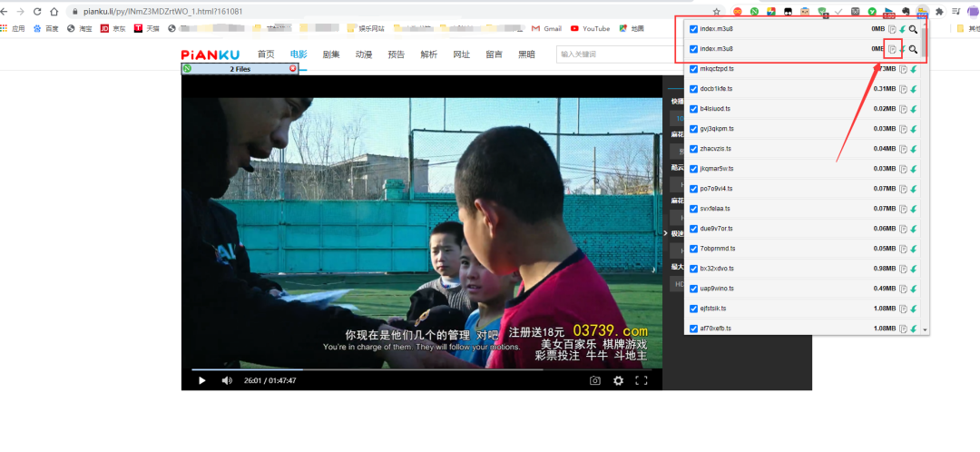The image size is (980, 452).
Task: Open the Chrome extensions puzzle icon
Action: (939, 11)
